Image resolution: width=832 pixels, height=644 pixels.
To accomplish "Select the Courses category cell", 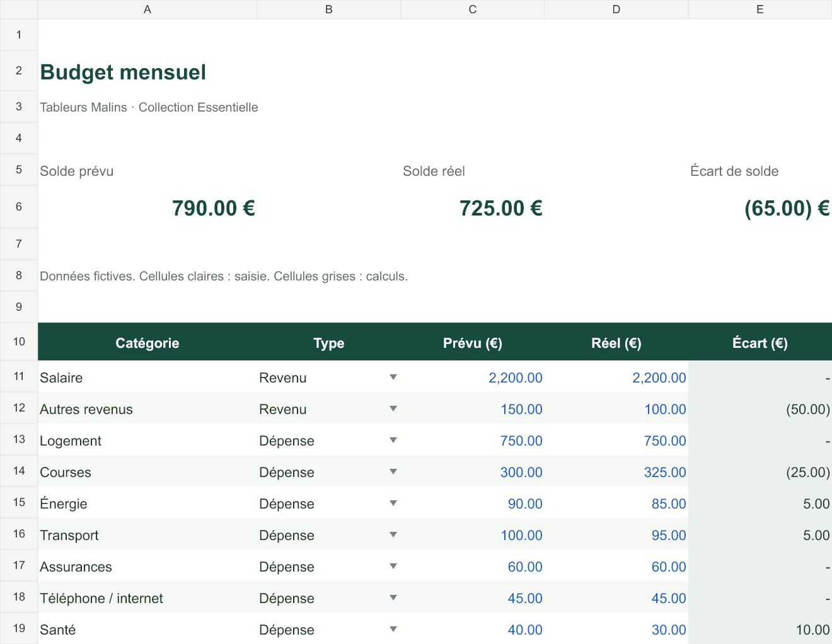I will pyautogui.click(x=147, y=471).
